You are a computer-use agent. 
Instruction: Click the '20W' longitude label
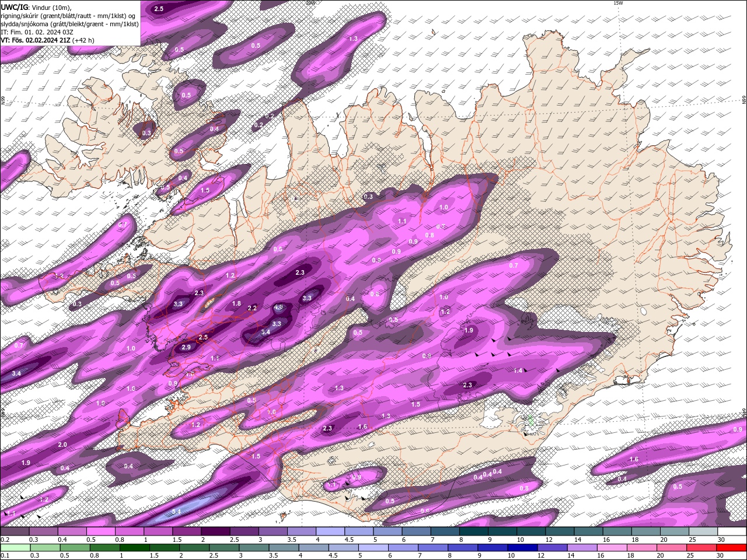(x=310, y=3)
